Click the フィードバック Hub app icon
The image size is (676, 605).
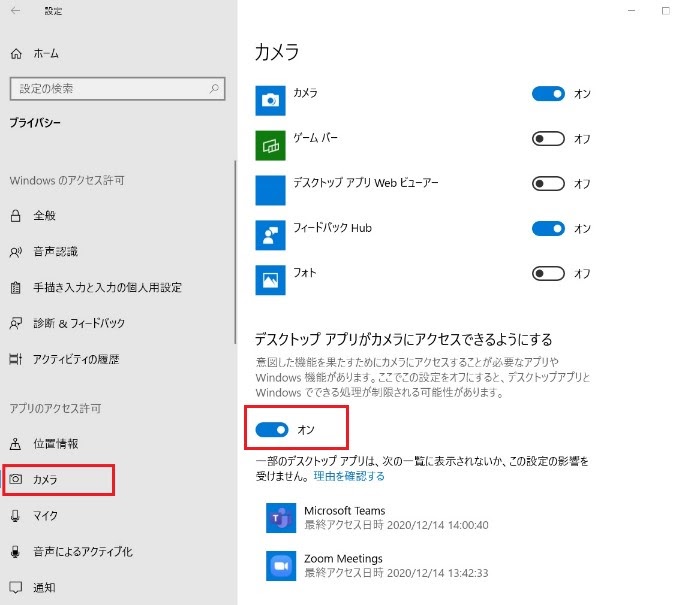click(x=270, y=235)
